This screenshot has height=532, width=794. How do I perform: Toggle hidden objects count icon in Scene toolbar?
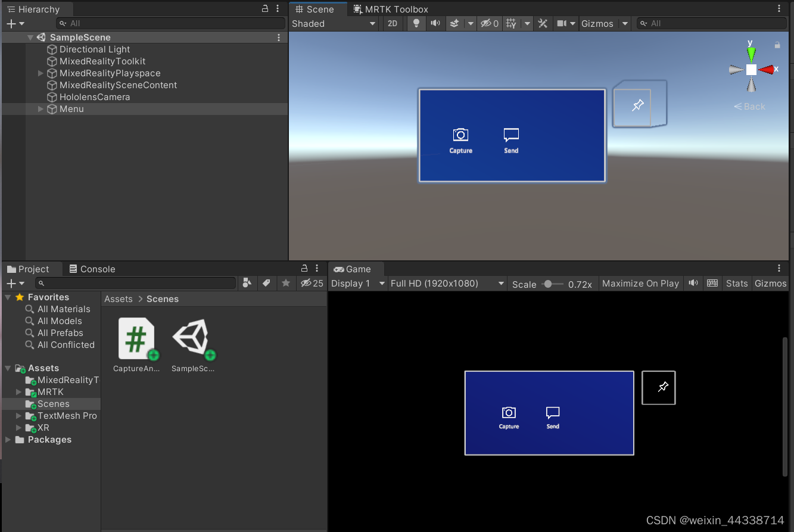(490, 23)
